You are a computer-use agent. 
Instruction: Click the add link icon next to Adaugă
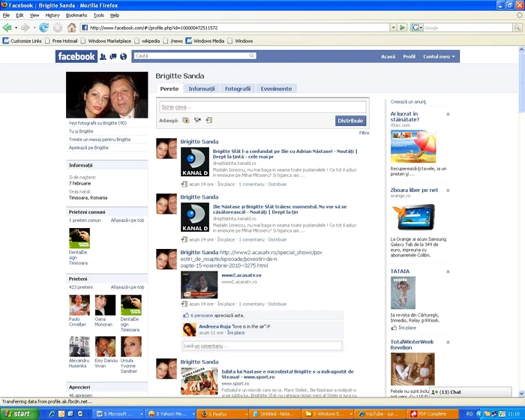pyautogui.click(x=209, y=120)
